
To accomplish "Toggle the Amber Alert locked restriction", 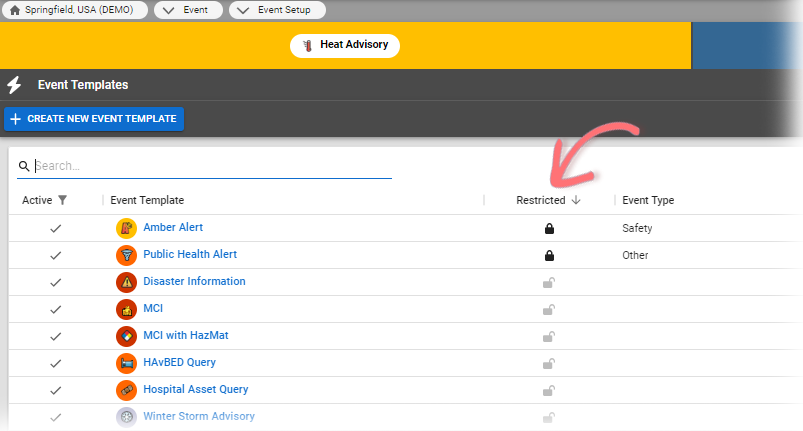I will [x=549, y=228].
